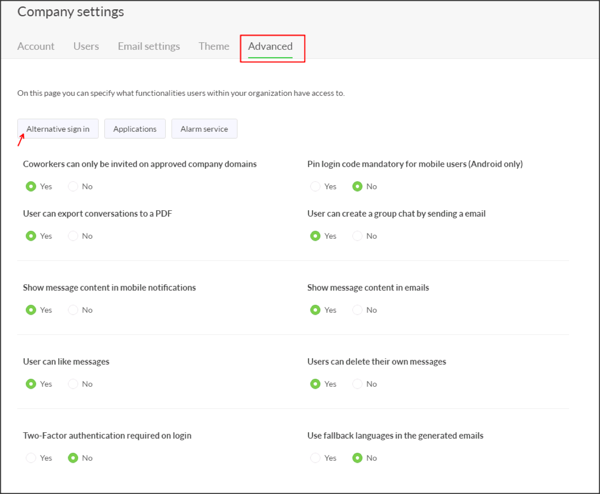Open the Email settings tab
The image size is (600, 494).
pyautogui.click(x=149, y=46)
